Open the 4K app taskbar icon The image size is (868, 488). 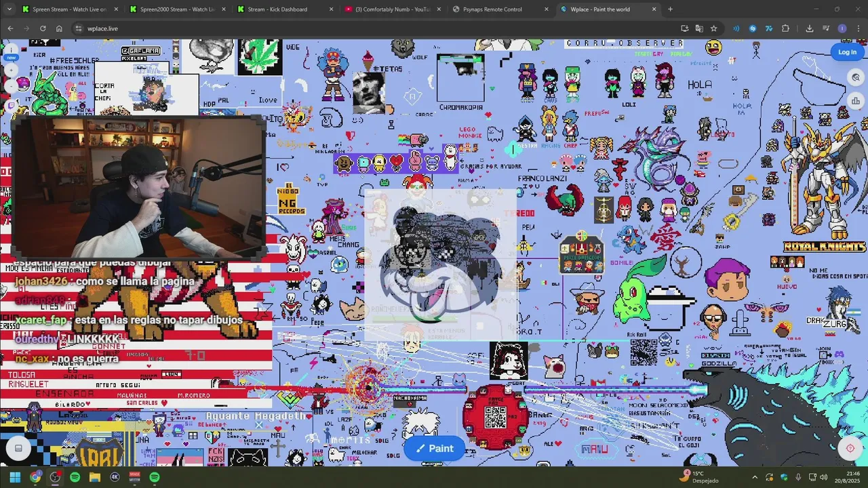[x=115, y=477]
